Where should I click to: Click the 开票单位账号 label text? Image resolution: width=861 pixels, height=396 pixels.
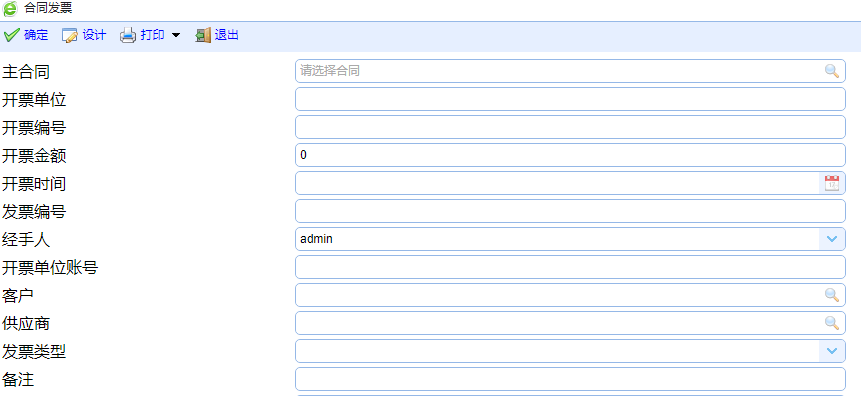(50, 267)
